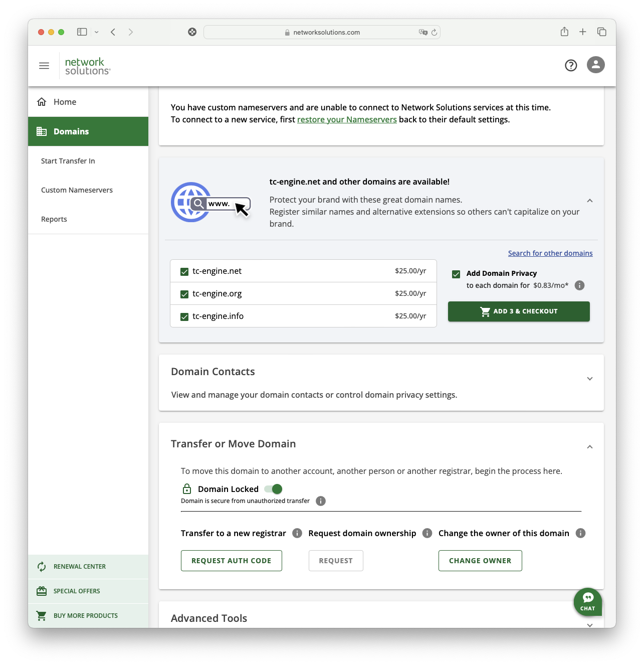This screenshot has width=644, height=665.
Task: Click the Special Offers gift icon
Action: pyautogui.click(x=42, y=591)
